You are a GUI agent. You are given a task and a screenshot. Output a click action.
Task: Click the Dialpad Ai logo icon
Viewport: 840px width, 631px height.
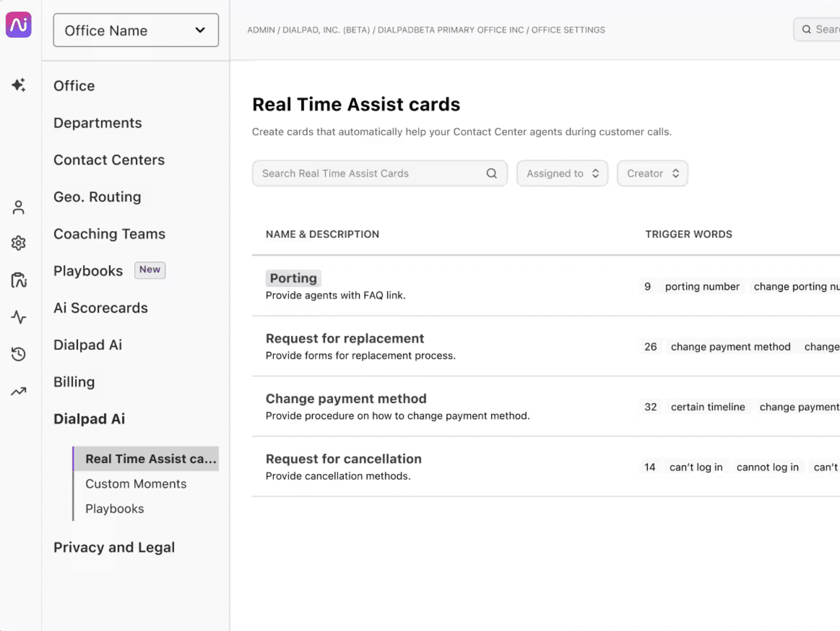click(19, 24)
